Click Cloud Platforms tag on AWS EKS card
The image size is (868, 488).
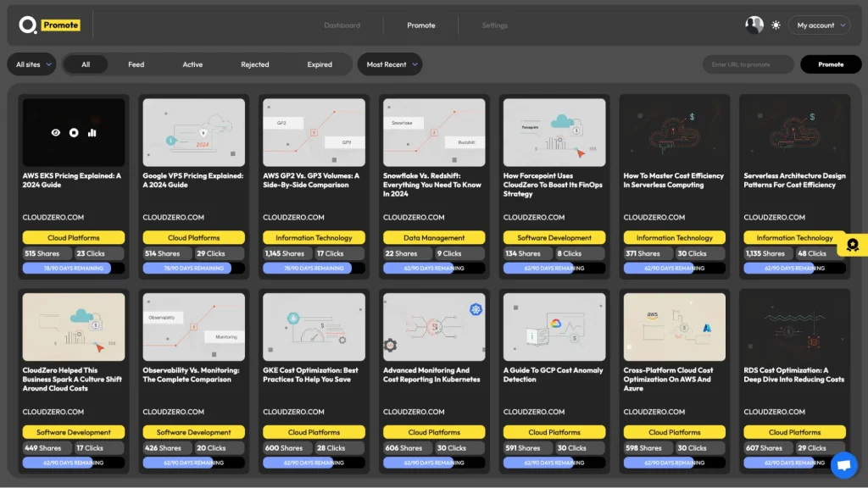[74, 238]
